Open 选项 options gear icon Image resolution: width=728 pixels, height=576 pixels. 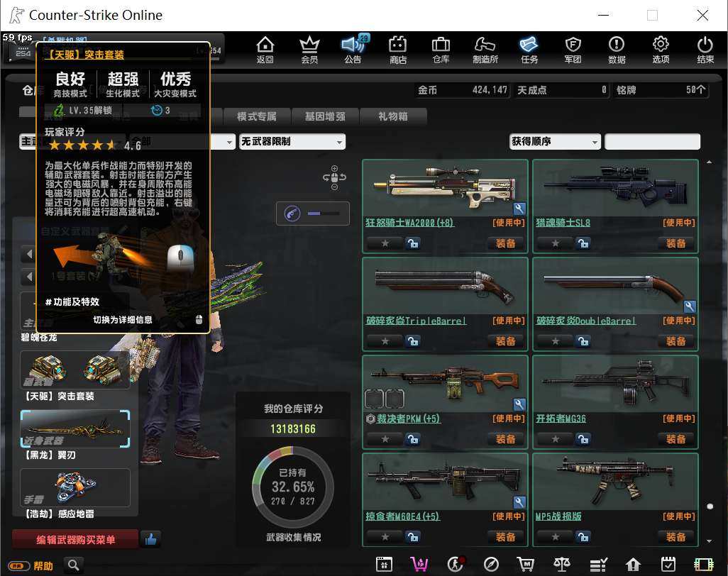click(661, 50)
